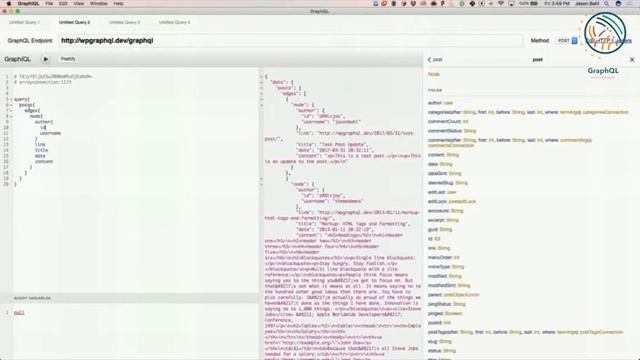Collapse the node block fold arrow

(x=11, y=116)
